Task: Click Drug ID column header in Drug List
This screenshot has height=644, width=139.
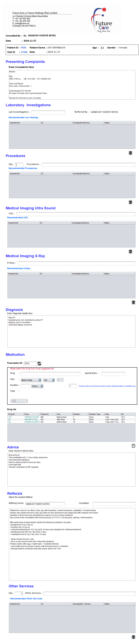Action: [x=16, y=414]
